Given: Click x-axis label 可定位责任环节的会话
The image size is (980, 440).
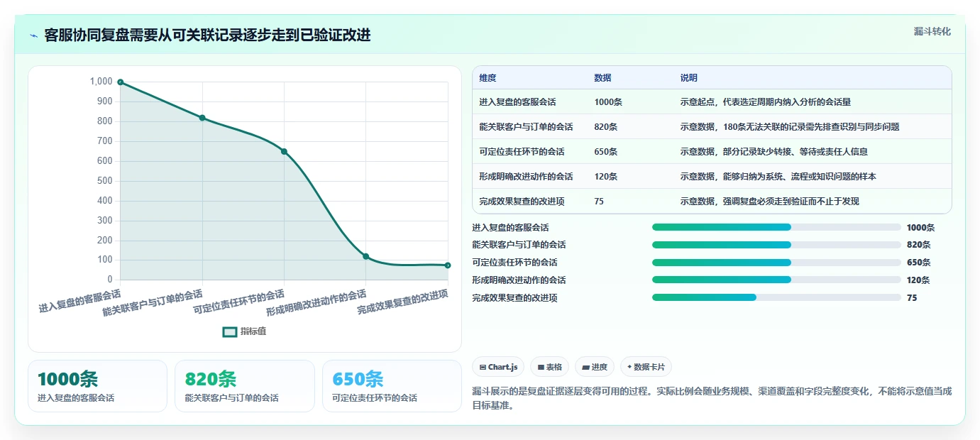Looking at the screenshot, I should (239, 303).
